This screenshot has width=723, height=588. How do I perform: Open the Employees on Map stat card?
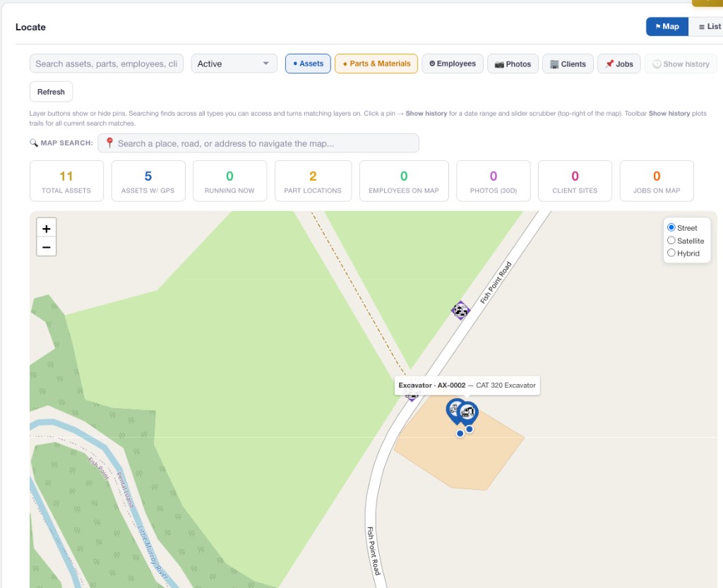(x=404, y=181)
